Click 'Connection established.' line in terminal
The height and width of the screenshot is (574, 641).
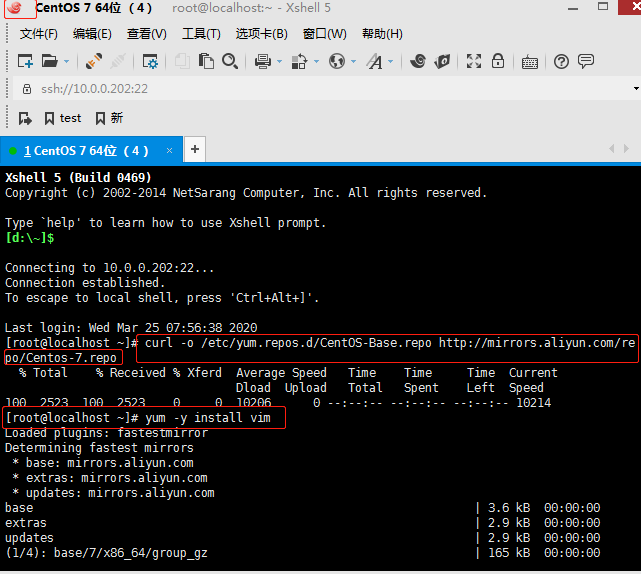click(x=85, y=283)
